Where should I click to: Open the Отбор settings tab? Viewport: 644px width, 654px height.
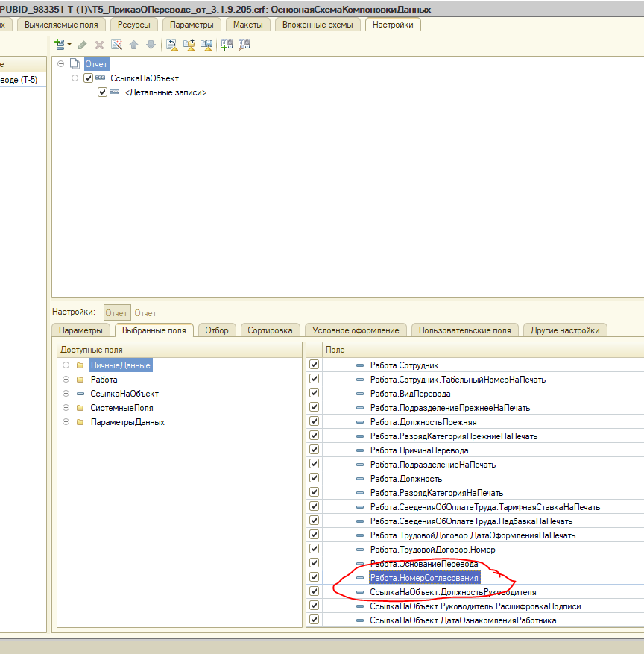(x=217, y=330)
